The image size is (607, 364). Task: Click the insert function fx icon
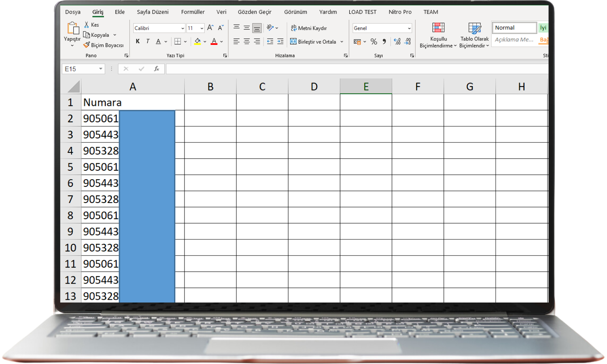[157, 69]
